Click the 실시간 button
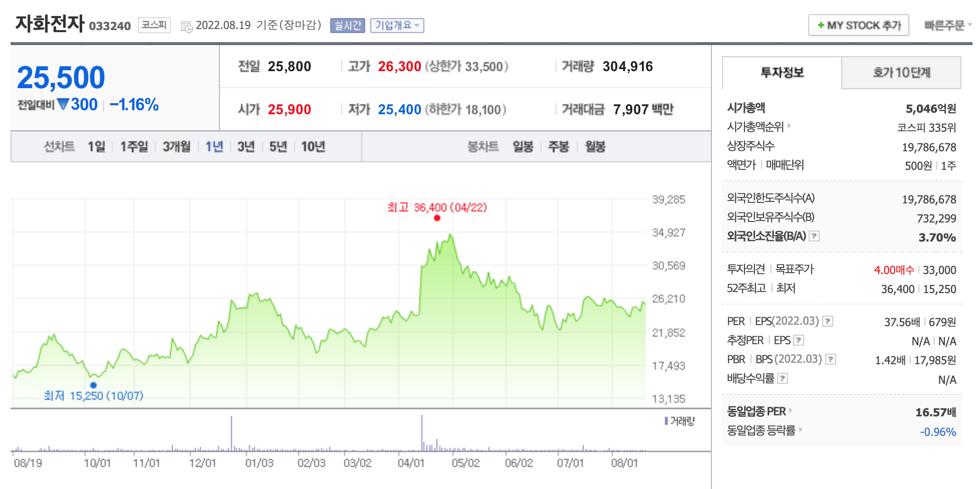Image resolution: width=980 pixels, height=489 pixels. coord(348,26)
